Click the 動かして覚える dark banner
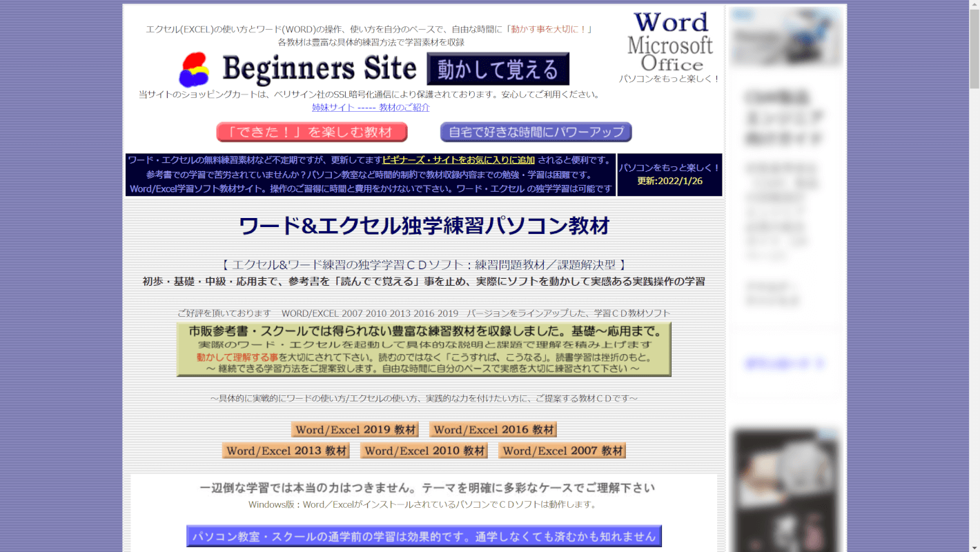This screenshot has height=552, width=980. (498, 69)
